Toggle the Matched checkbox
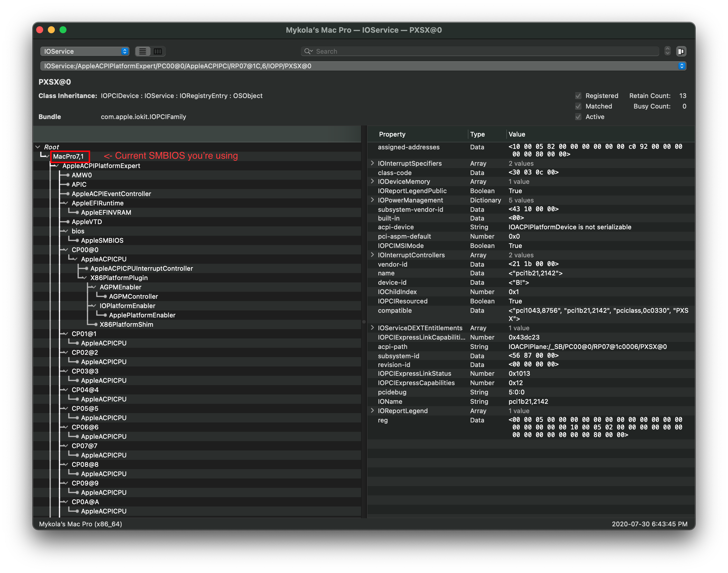Screen dimensions: 728x573 578,106
